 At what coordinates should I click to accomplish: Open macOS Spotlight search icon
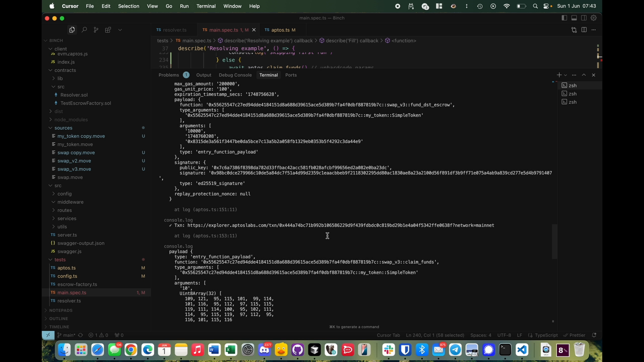(x=535, y=6)
